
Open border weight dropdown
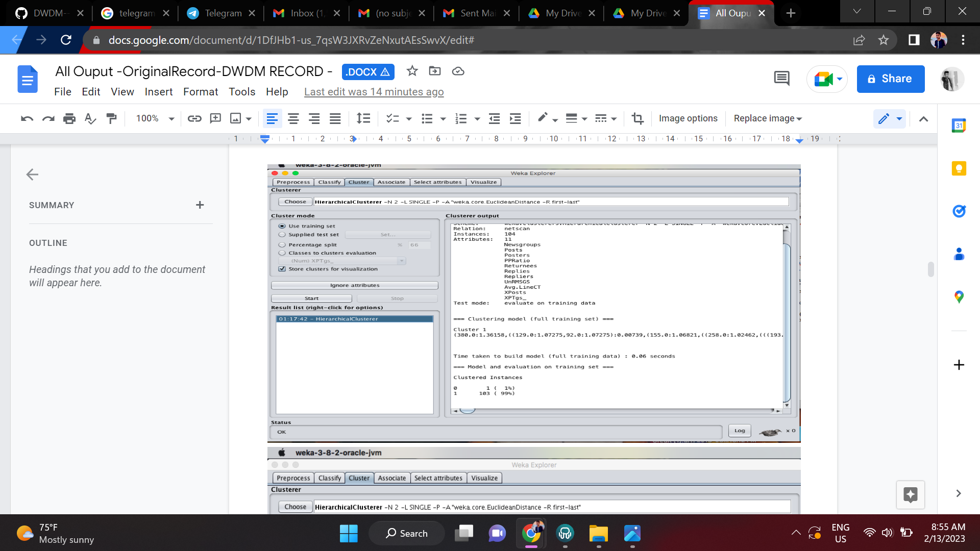point(577,119)
